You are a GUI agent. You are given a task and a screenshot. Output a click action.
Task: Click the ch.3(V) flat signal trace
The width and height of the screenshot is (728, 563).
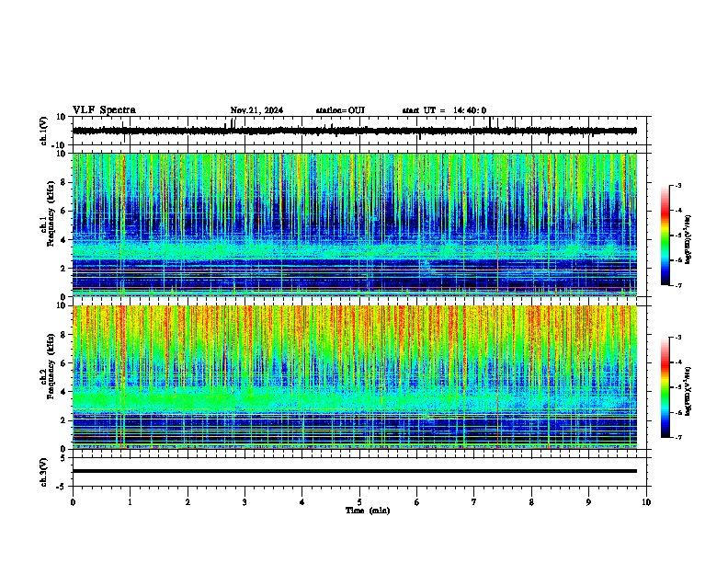coord(355,471)
